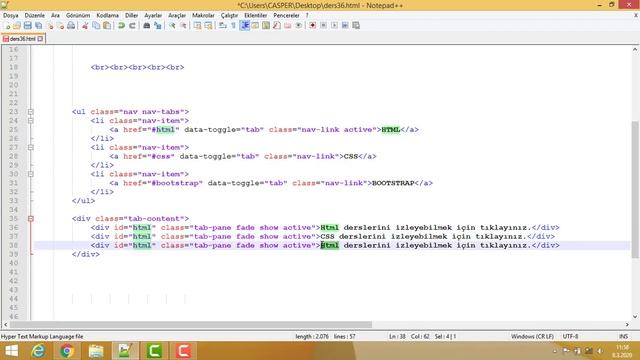Click the Close All toolbar icon
Screen dimensions: 640x360
(x=60, y=25)
